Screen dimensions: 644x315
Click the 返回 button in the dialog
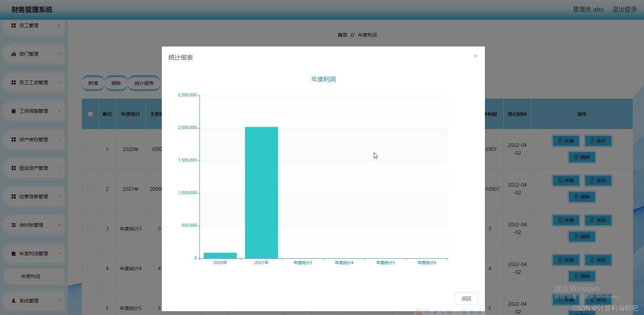[466, 298]
